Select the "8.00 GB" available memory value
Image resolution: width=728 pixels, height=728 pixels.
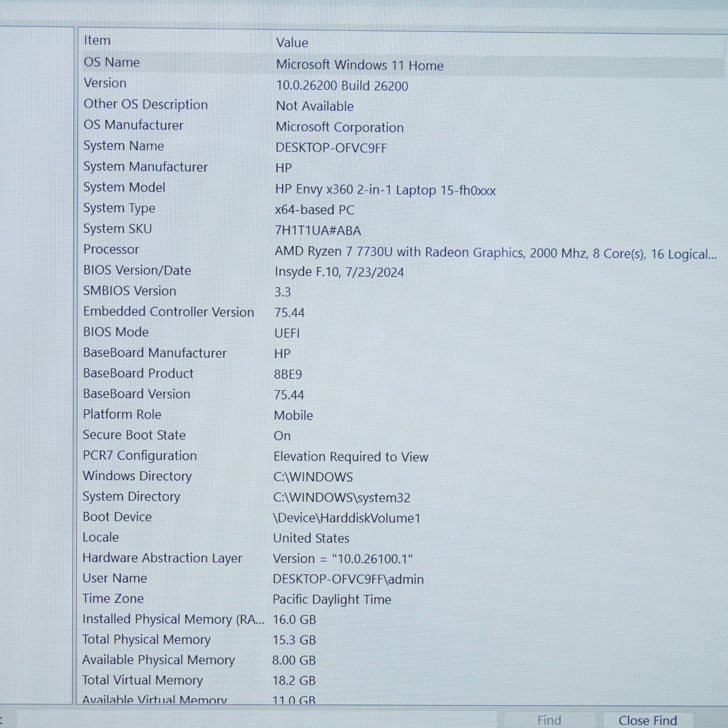pyautogui.click(x=294, y=660)
